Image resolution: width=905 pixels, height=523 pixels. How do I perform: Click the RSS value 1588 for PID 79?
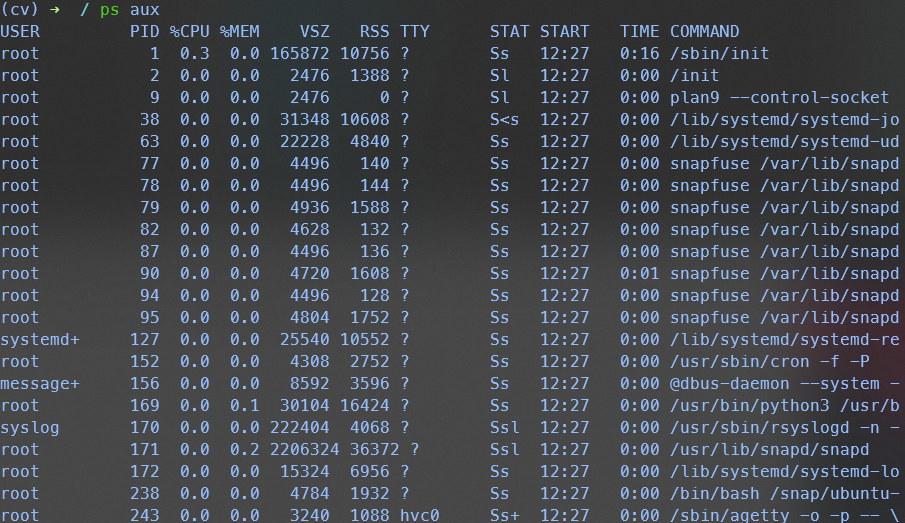pos(369,207)
